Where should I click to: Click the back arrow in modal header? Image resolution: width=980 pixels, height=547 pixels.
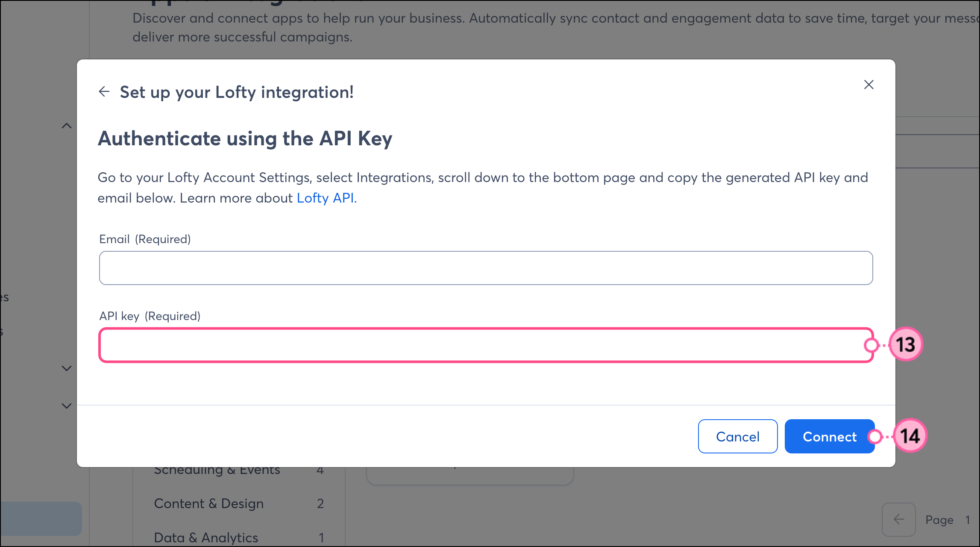[x=104, y=91]
